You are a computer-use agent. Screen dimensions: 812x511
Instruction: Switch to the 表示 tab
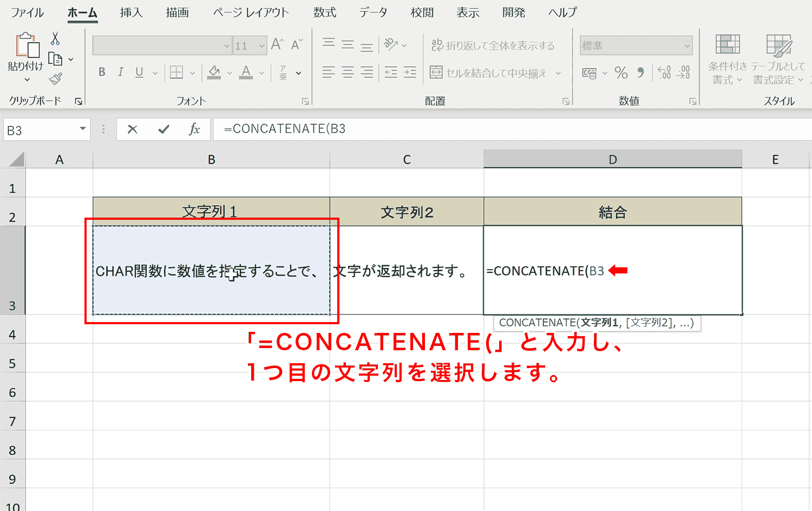pos(468,12)
